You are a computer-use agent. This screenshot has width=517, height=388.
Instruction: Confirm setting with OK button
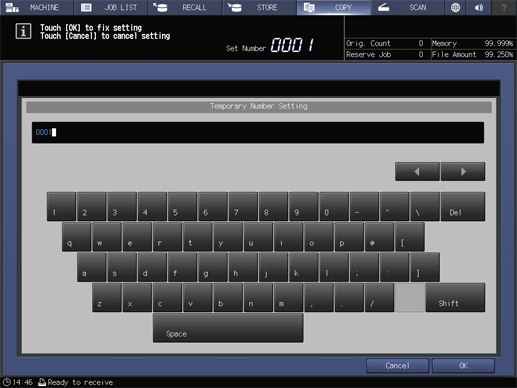[x=463, y=366]
